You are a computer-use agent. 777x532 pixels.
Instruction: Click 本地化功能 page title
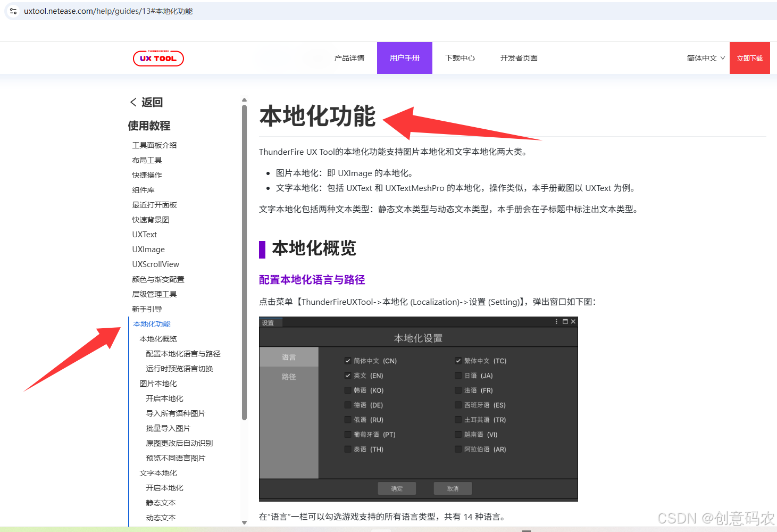(x=318, y=117)
